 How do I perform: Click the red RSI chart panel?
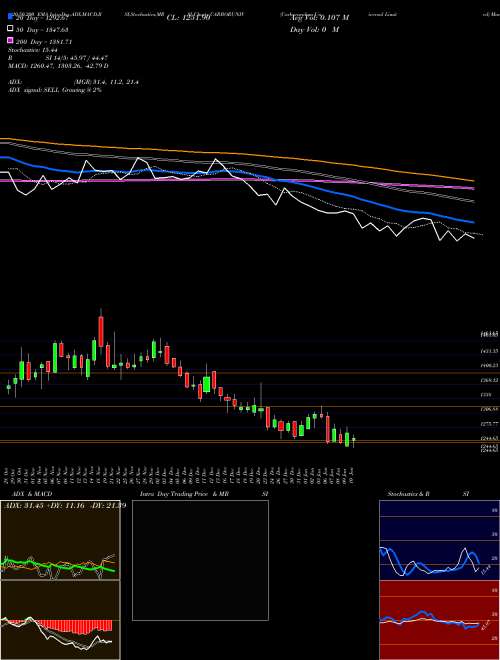pyautogui.click(x=439, y=620)
